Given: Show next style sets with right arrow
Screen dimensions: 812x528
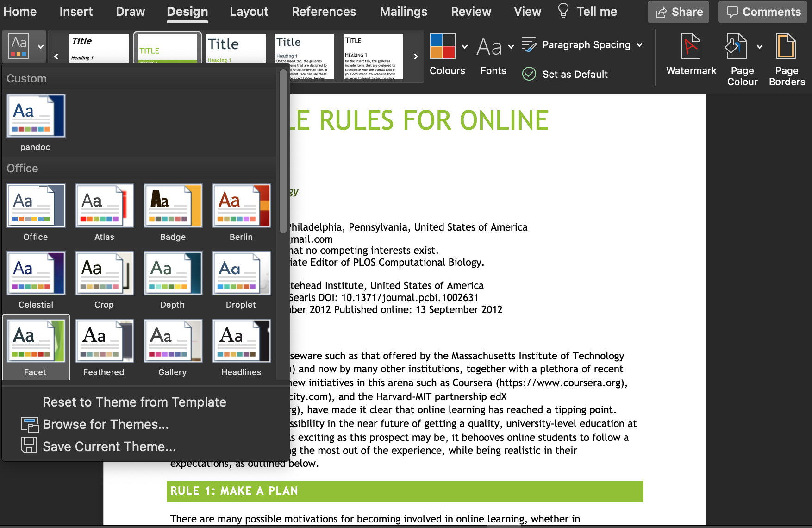Looking at the screenshot, I should [x=416, y=57].
